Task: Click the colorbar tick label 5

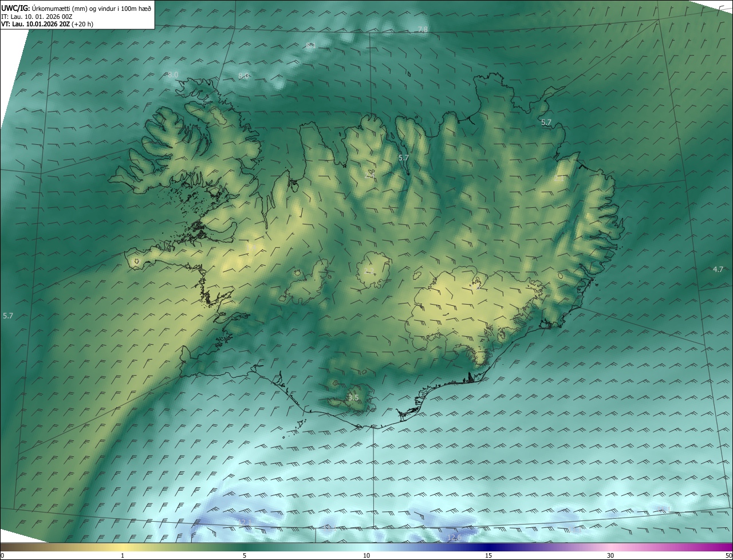Action: point(245,555)
